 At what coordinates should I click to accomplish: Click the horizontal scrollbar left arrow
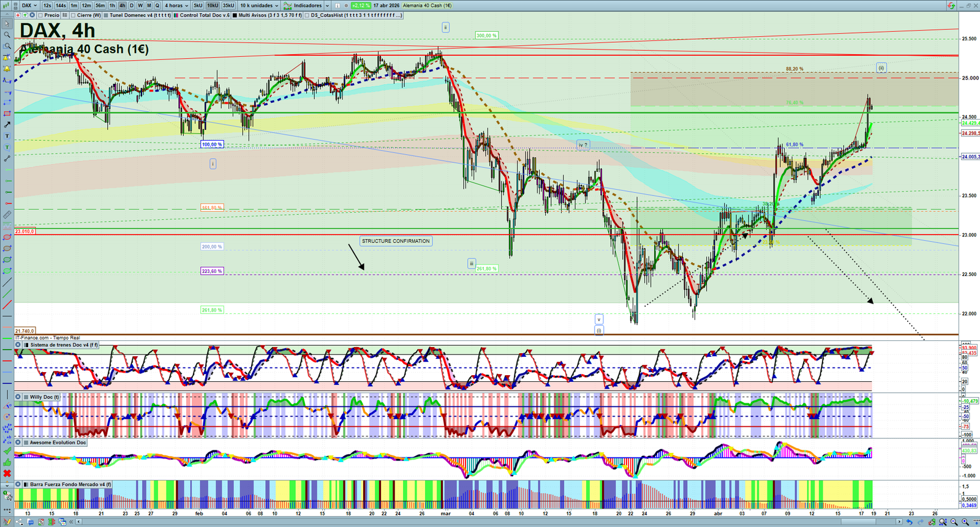coord(79,522)
